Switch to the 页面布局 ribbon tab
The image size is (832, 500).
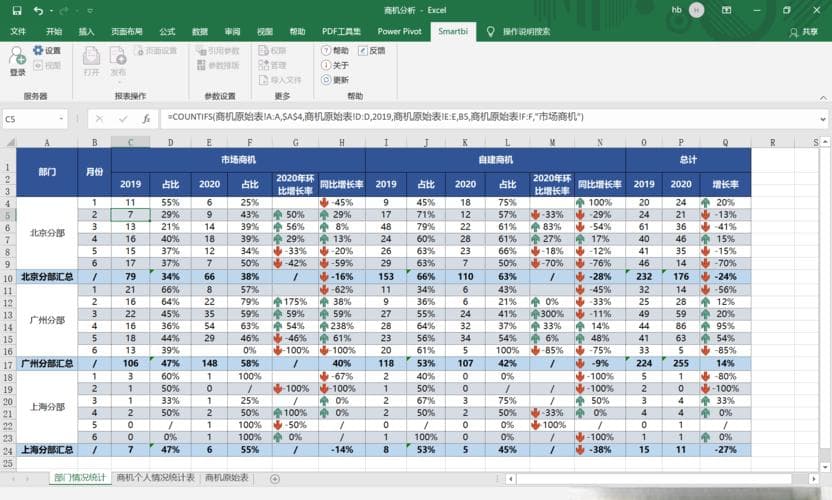click(x=127, y=32)
